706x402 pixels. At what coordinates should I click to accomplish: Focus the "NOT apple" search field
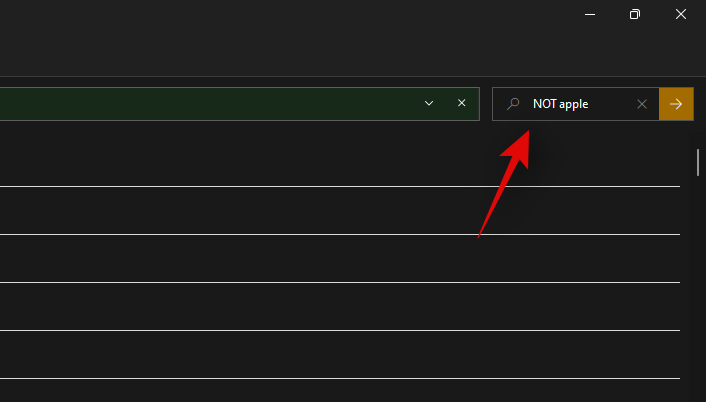click(x=580, y=103)
